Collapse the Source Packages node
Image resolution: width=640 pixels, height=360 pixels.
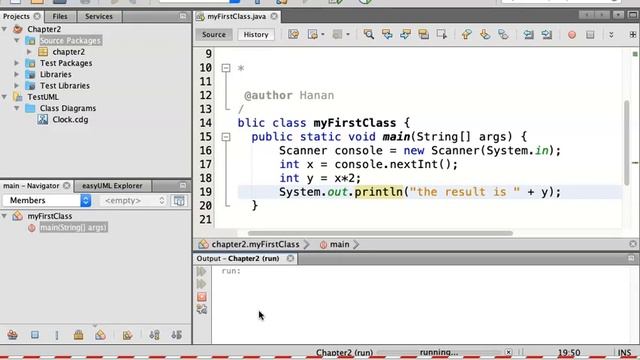(17, 40)
